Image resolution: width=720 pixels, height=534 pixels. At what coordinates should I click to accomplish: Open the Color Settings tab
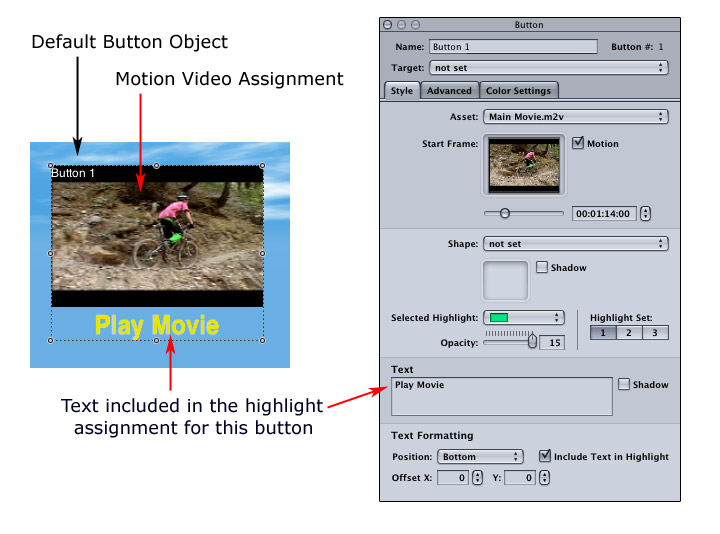click(518, 91)
